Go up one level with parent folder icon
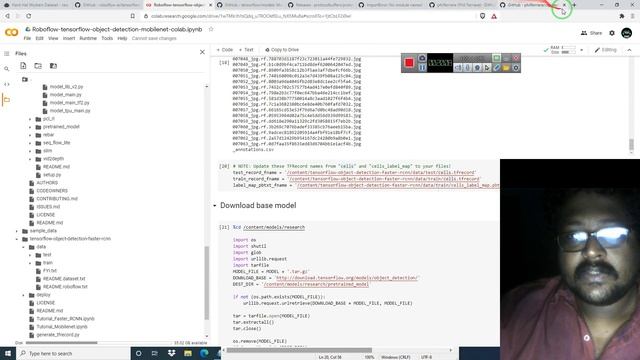 [x=25, y=79]
